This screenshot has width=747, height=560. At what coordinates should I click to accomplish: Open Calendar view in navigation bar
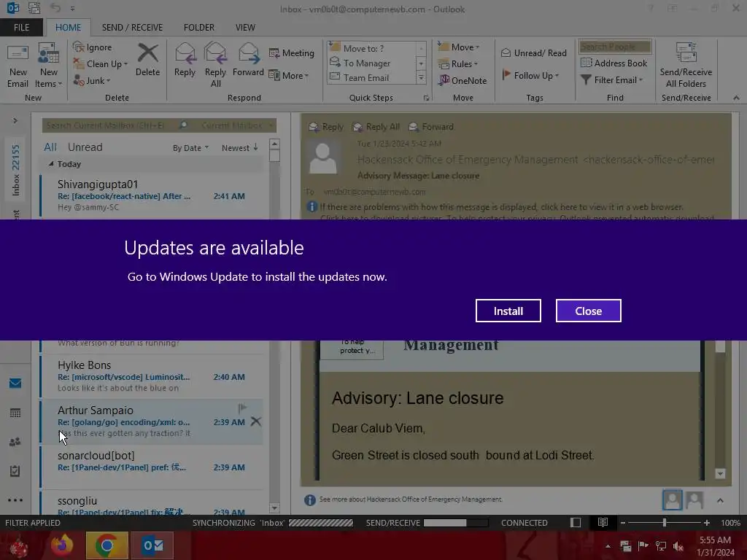15,413
